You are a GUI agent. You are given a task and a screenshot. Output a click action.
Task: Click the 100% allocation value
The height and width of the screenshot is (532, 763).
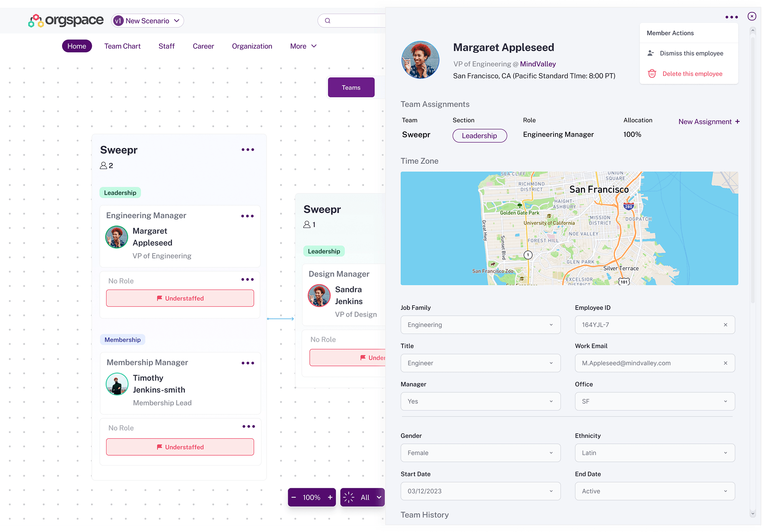coord(632,135)
